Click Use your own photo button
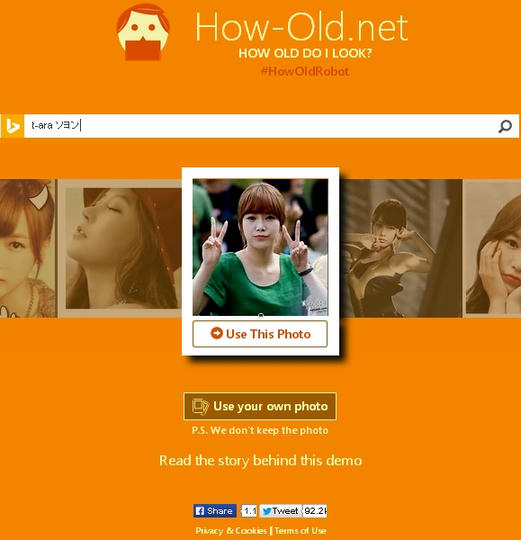This screenshot has height=540, width=521. (260, 406)
